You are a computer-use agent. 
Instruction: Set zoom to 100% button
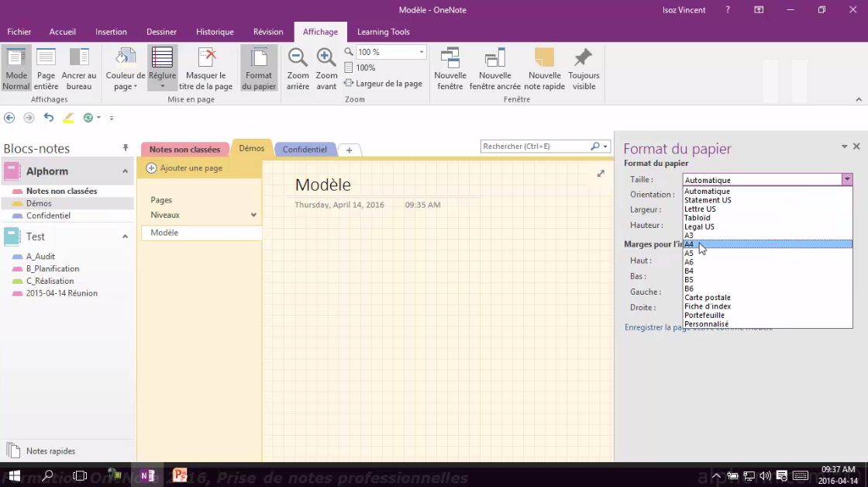coord(360,67)
